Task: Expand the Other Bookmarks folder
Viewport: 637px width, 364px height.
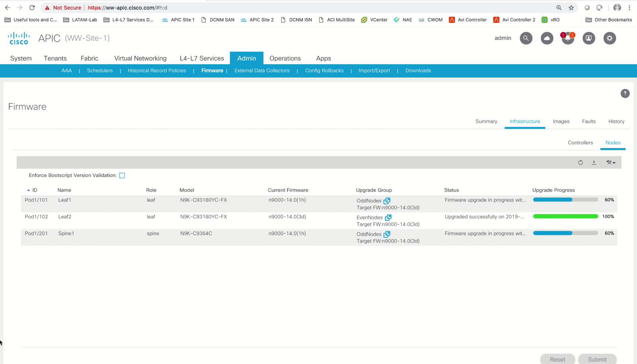Action: pos(609,20)
